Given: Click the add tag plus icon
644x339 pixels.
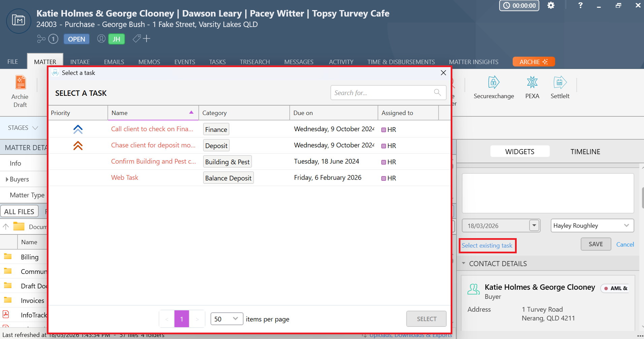Looking at the screenshot, I should click(147, 39).
